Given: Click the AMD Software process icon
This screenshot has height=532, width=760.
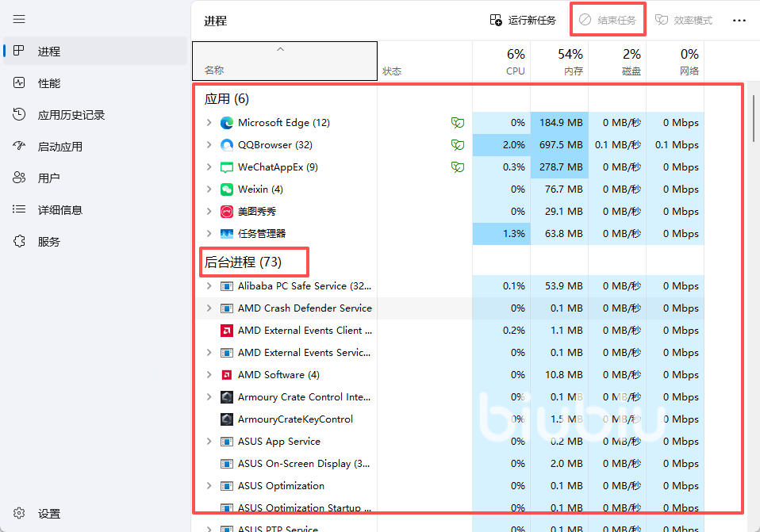Looking at the screenshot, I should click(x=226, y=375).
